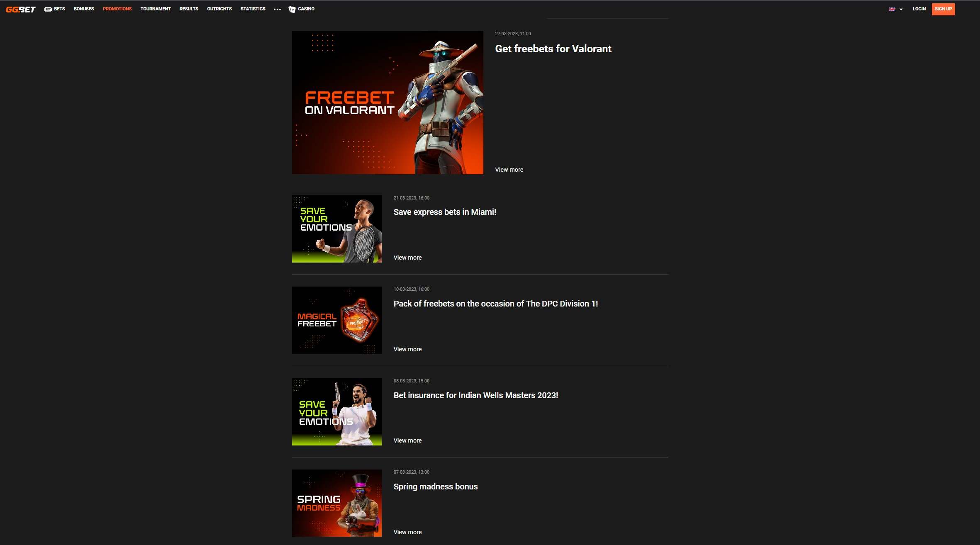Click View more under Valorant freebets
980x545 pixels.
pyautogui.click(x=509, y=170)
